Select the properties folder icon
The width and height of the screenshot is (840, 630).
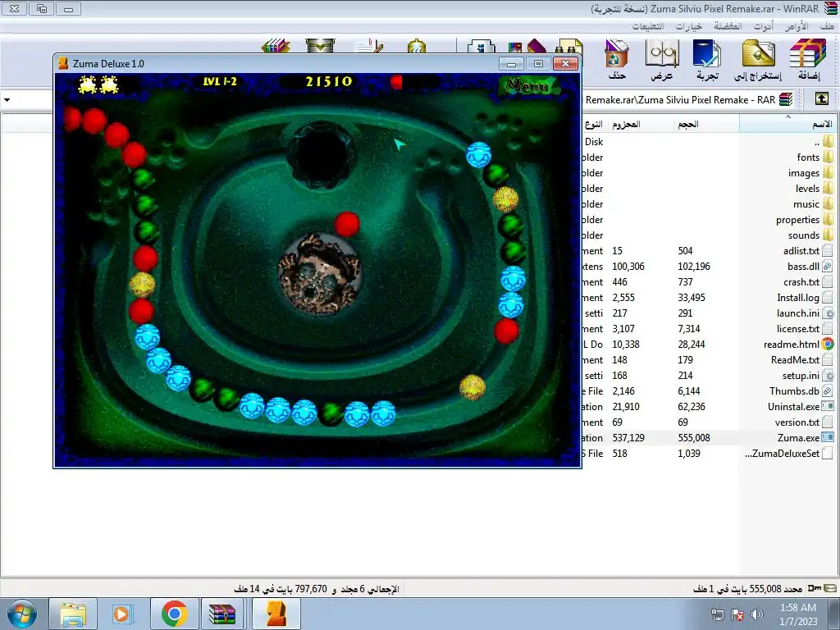click(x=829, y=220)
